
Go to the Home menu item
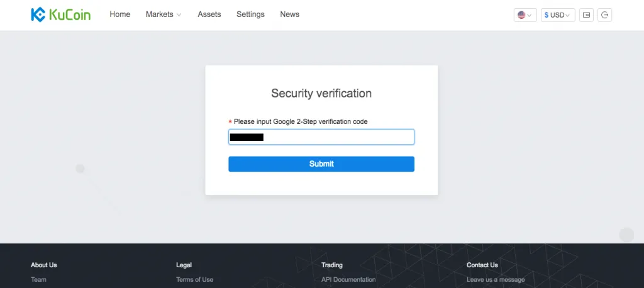(x=119, y=14)
